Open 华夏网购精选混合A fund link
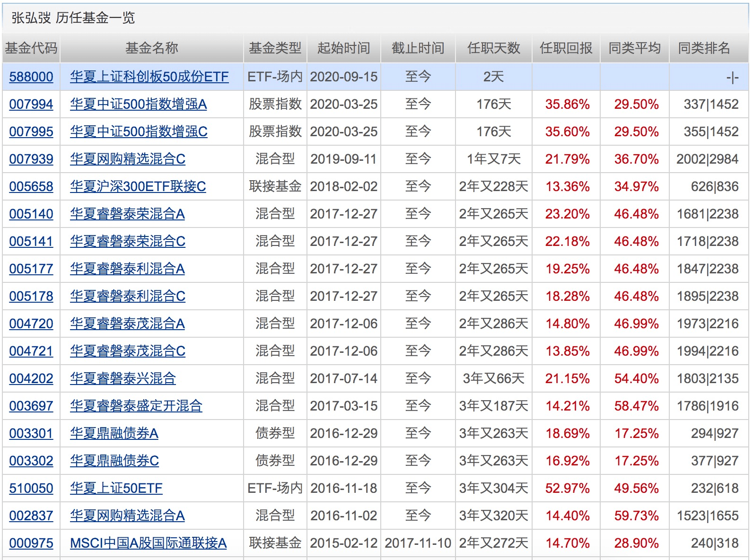This screenshot has height=560, width=753. click(127, 516)
